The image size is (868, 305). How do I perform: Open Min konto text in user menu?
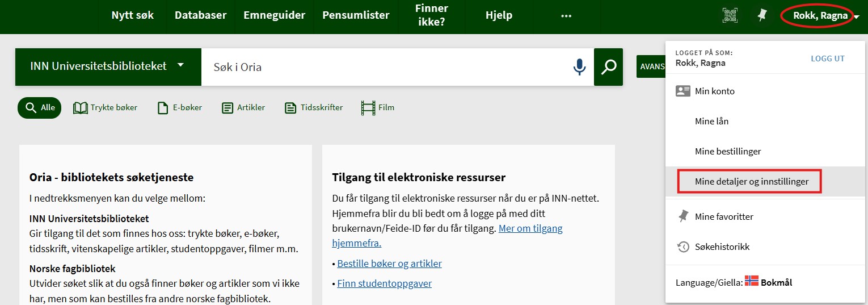715,91
